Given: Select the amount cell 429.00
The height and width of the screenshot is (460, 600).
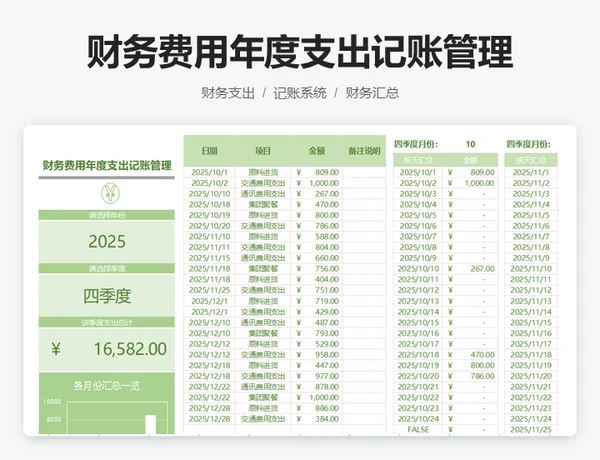Looking at the screenshot, I should [317, 312].
